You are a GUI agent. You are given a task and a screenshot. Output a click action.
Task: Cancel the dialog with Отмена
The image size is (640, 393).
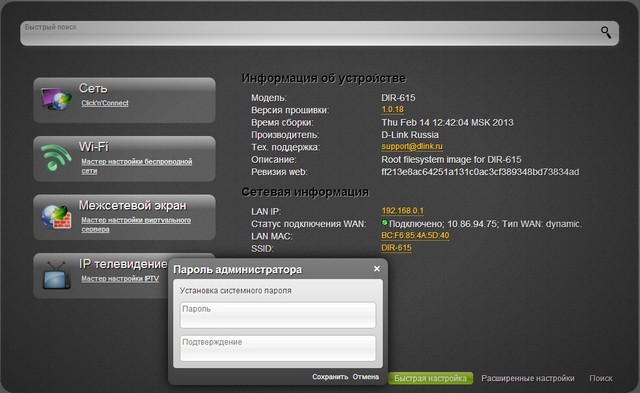(366, 377)
